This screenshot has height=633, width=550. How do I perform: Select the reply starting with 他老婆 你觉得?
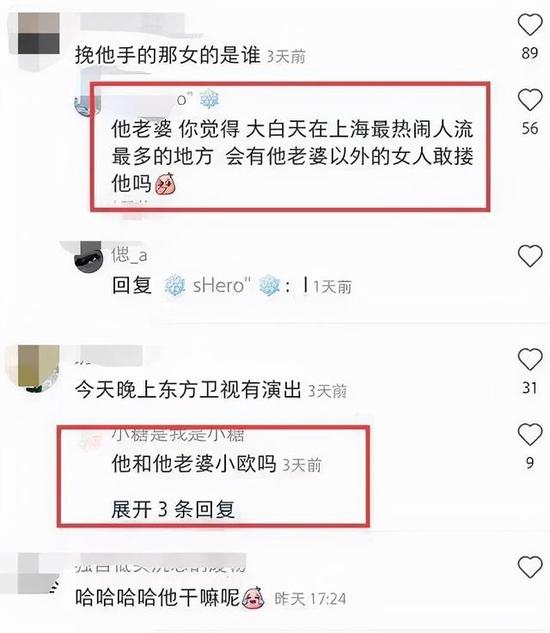pos(292,157)
